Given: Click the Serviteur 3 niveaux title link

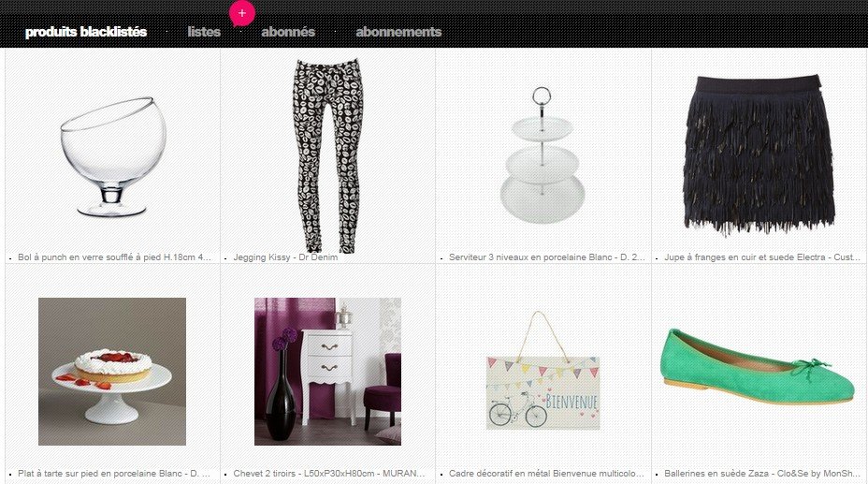Looking at the screenshot, I should 547,257.
